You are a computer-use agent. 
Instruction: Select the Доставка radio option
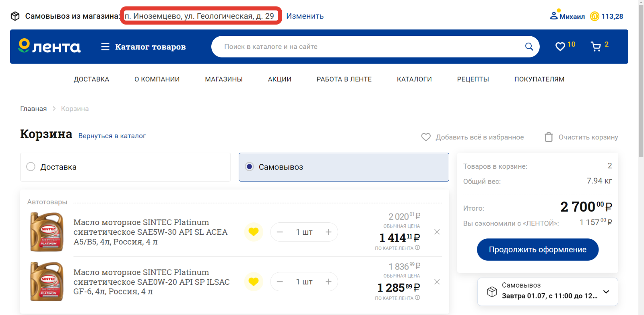tap(31, 167)
